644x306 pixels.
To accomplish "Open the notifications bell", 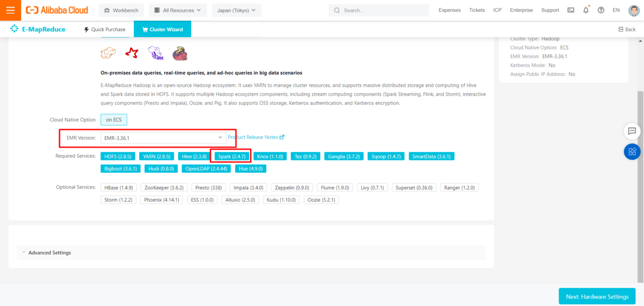I will click(x=586, y=10).
